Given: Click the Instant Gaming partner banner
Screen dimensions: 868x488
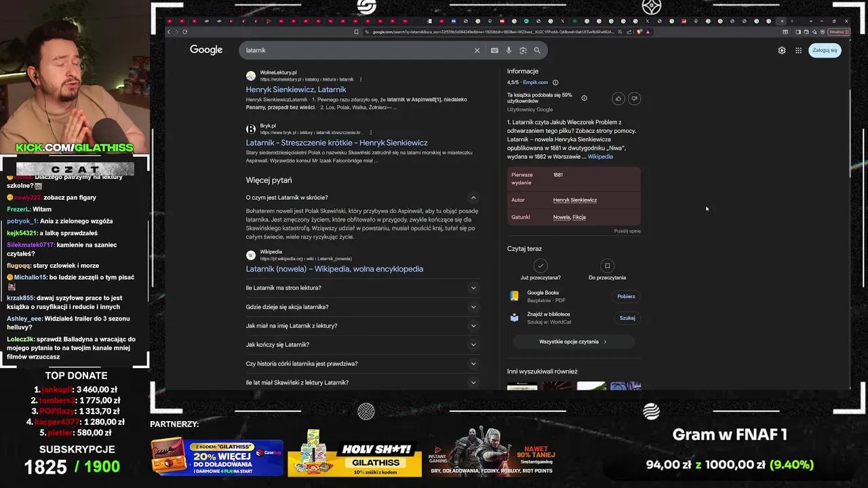Looking at the screenshot, I should click(x=492, y=452).
